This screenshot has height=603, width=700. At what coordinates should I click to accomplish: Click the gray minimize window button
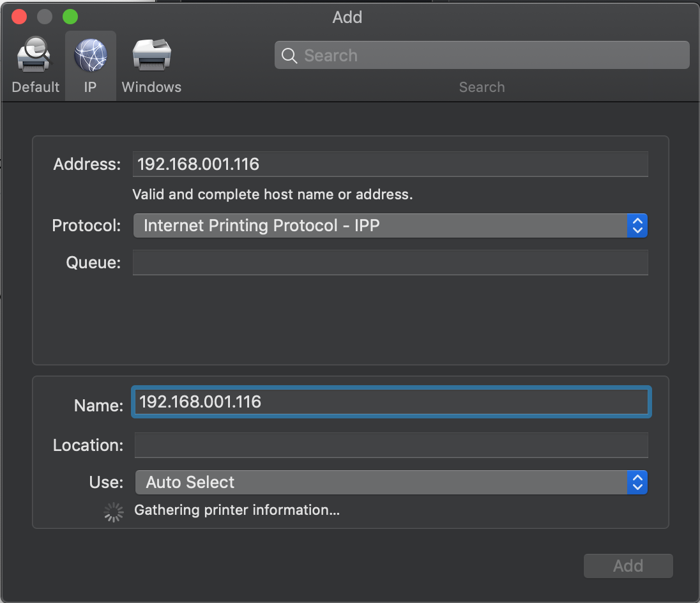[45, 17]
